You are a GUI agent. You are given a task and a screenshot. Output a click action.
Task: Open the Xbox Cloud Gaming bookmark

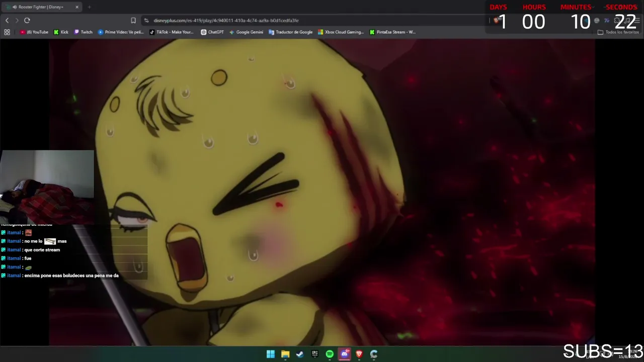[x=341, y=32]
